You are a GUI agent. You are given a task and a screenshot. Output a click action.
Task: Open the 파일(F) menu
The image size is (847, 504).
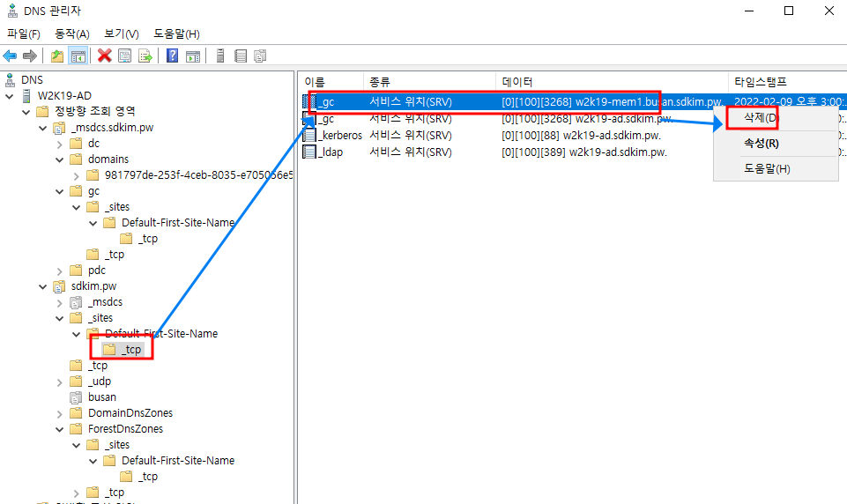pyautogui.click(x=24, y=34)
